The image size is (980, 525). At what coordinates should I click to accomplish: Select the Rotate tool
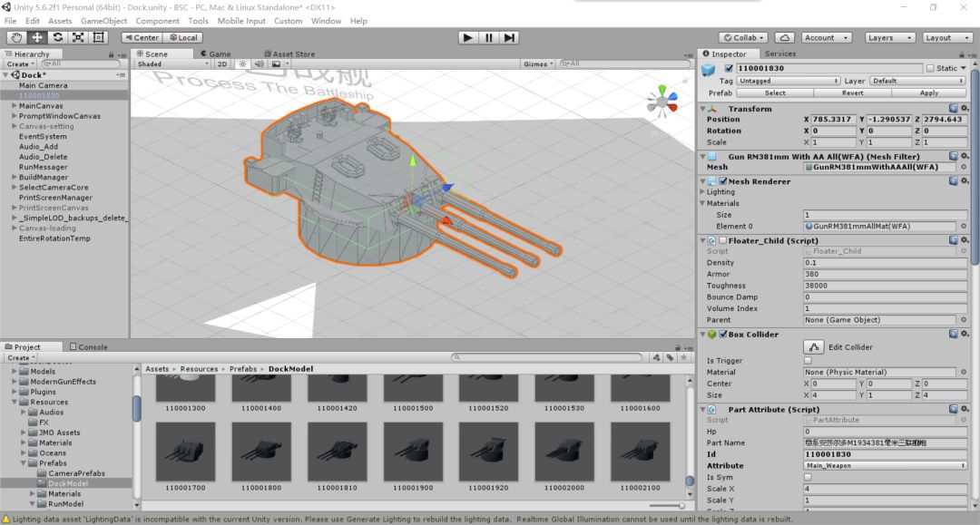[x=58, y=37]
